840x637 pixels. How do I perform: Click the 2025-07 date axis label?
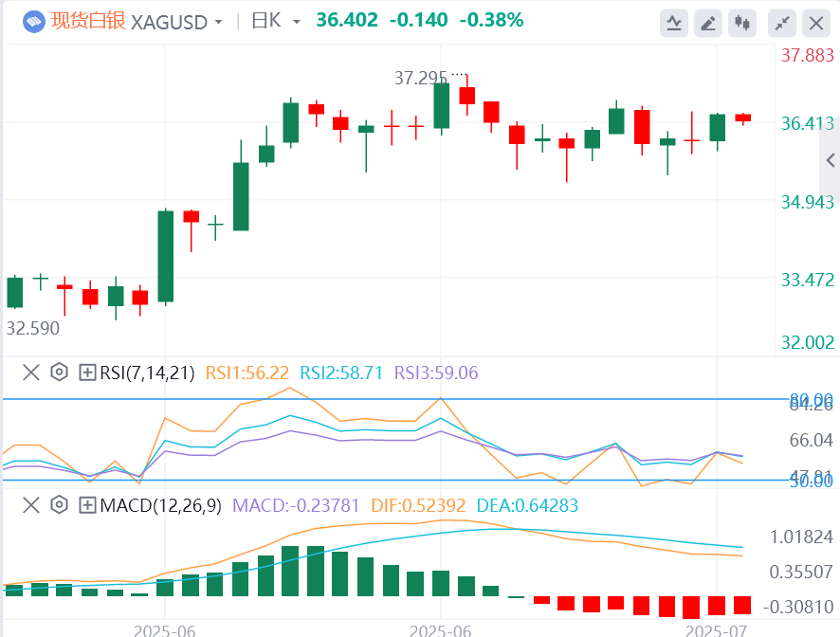(x=716, y=630)
